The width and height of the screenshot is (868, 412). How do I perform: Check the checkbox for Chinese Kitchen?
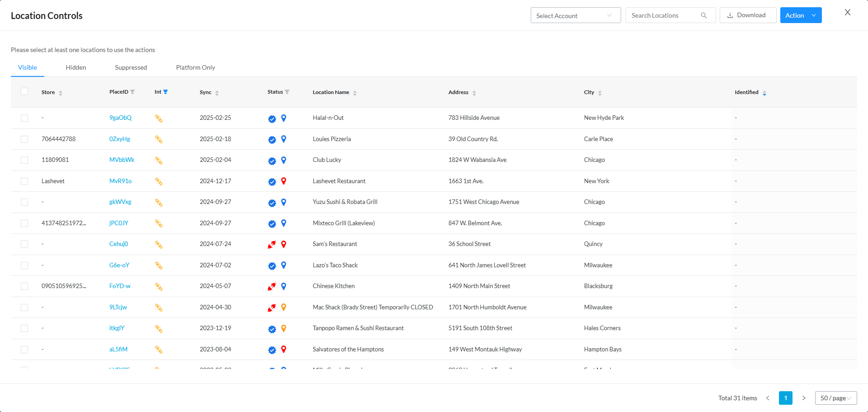coord(24,286)
